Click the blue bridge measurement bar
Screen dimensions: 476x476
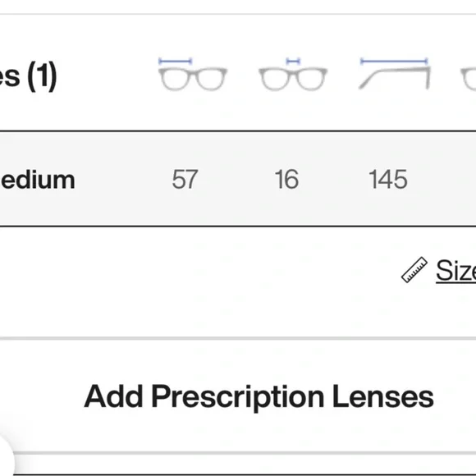(293, 61)
